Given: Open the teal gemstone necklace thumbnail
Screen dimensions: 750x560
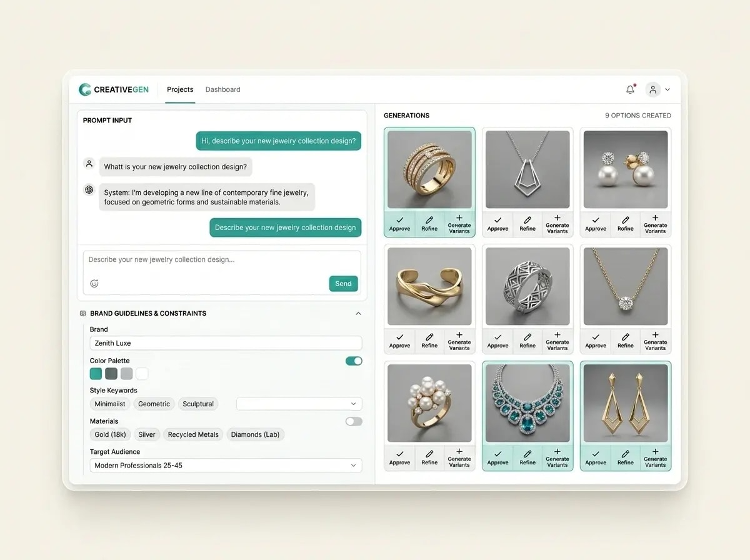Looking at the screenshot, I should [527, 403].
